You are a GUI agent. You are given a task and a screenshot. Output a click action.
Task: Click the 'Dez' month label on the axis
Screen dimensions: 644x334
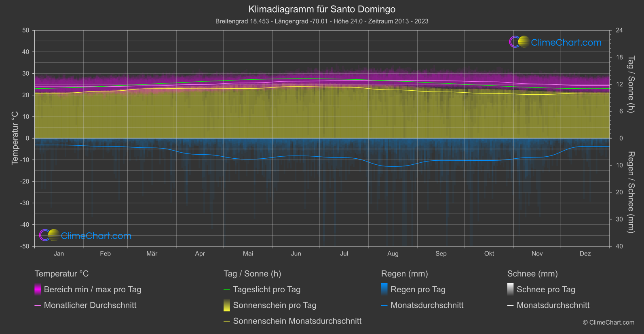[585, 253]
